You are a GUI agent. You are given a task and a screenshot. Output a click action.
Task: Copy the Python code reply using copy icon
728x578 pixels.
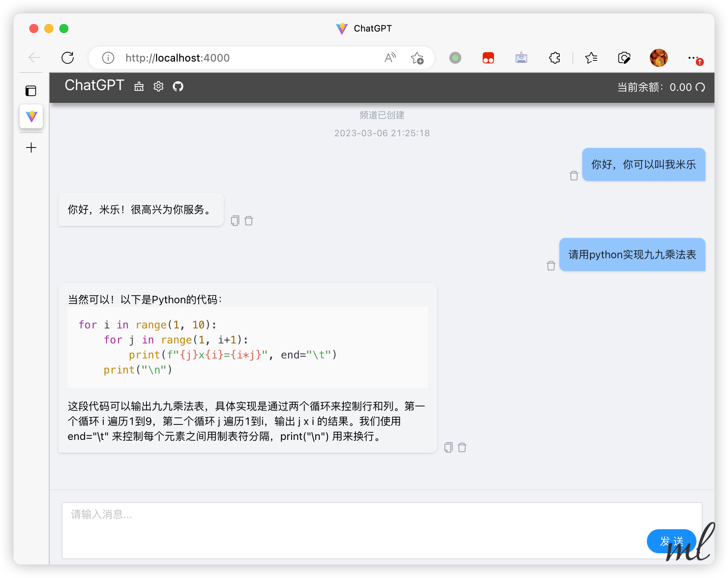(448, 447)
